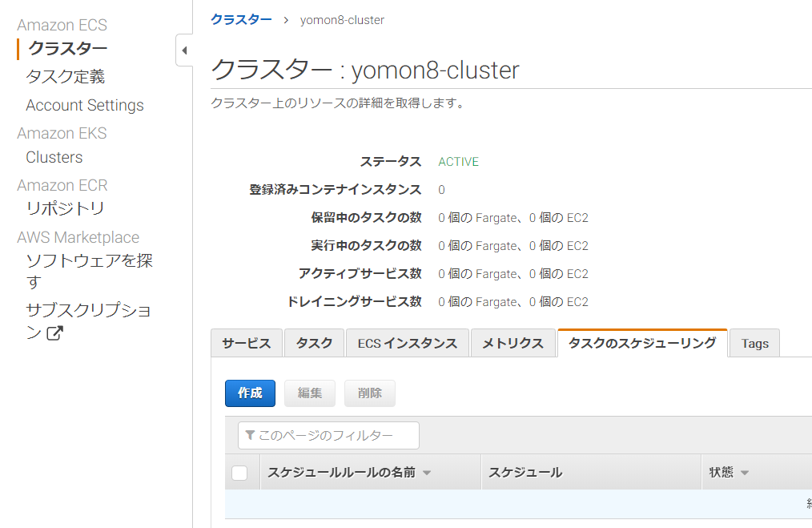Click the ACTIVE status value
Viewport: 812px width, 528px height.
[458, 162]
